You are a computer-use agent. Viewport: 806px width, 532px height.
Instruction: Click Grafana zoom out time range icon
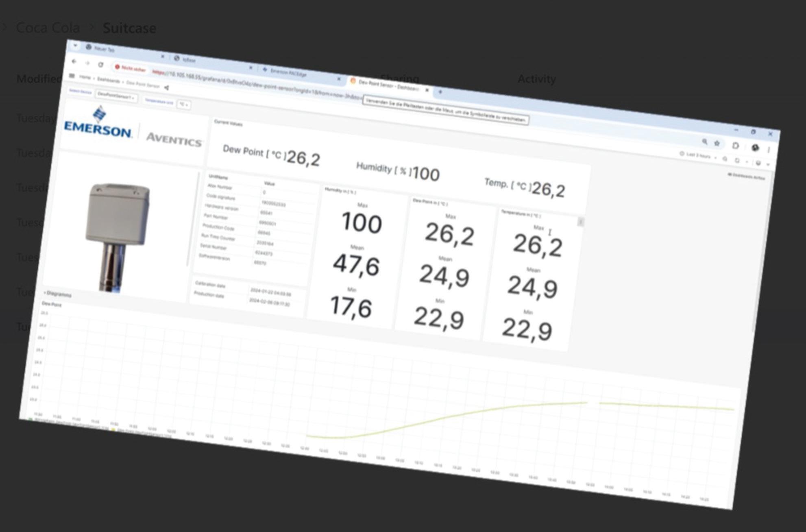[725, 159]
